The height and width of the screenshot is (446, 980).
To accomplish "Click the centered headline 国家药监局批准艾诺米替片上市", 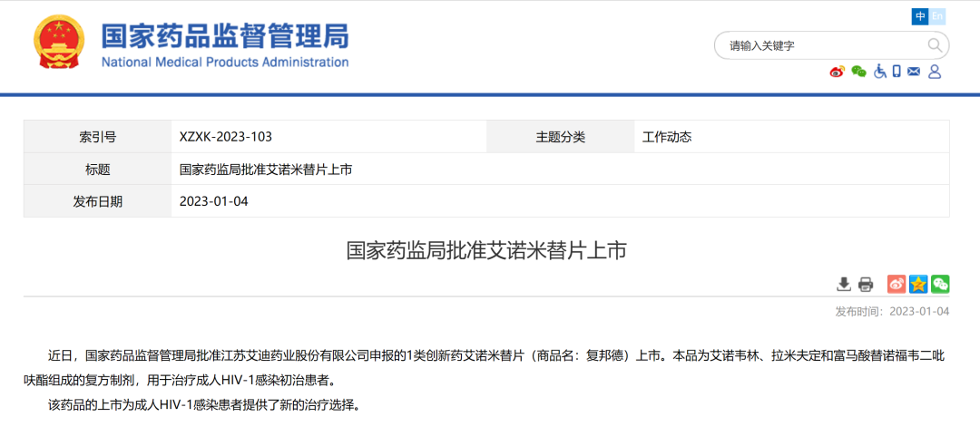I will click(x=486, y=250).
